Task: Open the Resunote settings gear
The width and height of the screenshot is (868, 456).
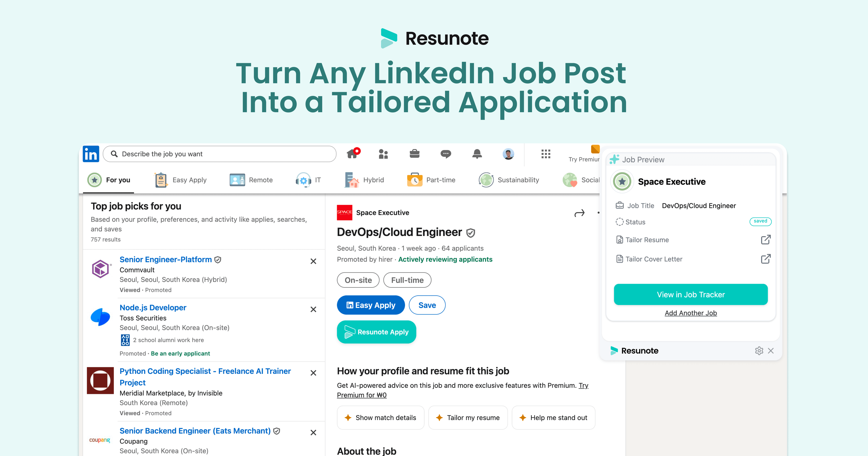Action: [759, 351]
